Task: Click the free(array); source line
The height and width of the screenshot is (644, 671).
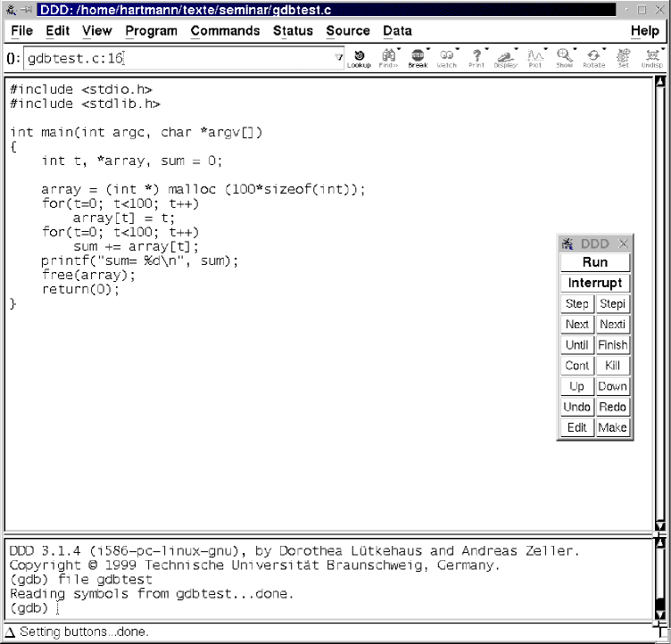Action: click(88, 275)
